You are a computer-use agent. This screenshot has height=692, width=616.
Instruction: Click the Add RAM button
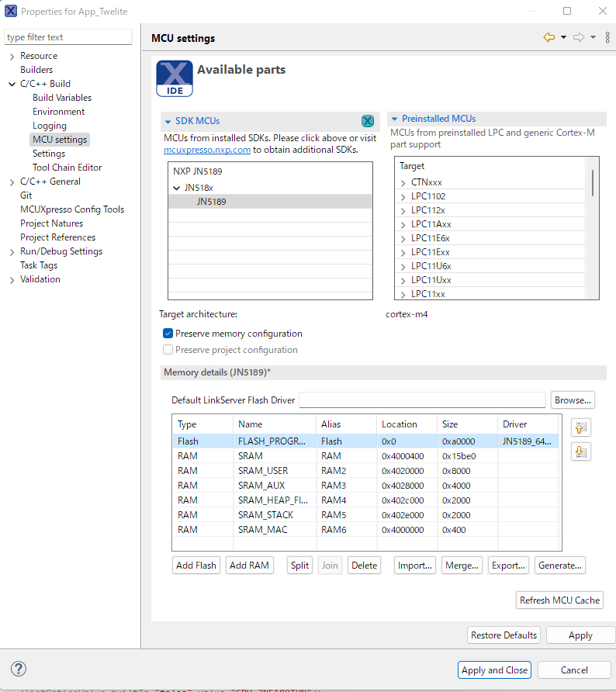coord(249,566)
